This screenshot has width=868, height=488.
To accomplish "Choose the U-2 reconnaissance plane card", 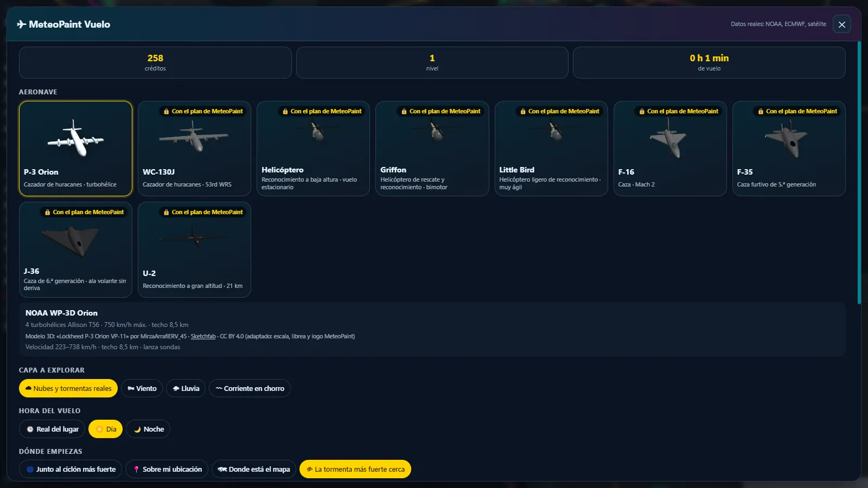I will (194, 249).
